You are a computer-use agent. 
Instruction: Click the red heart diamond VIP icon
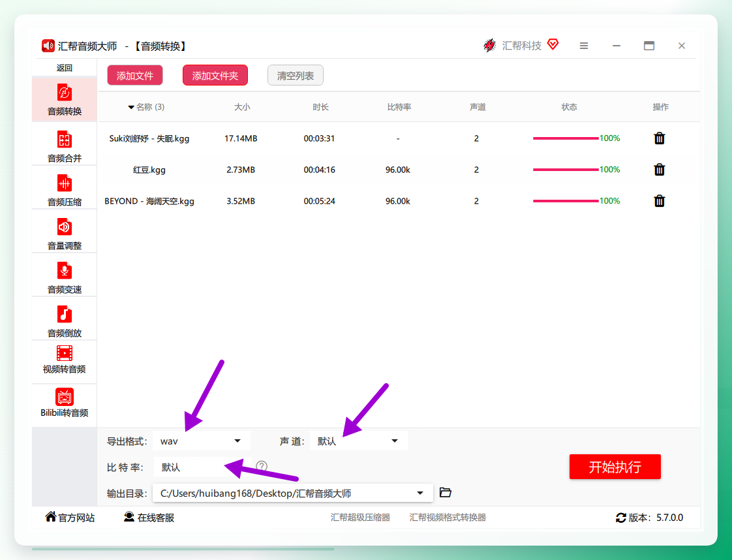tap(553, 44)
